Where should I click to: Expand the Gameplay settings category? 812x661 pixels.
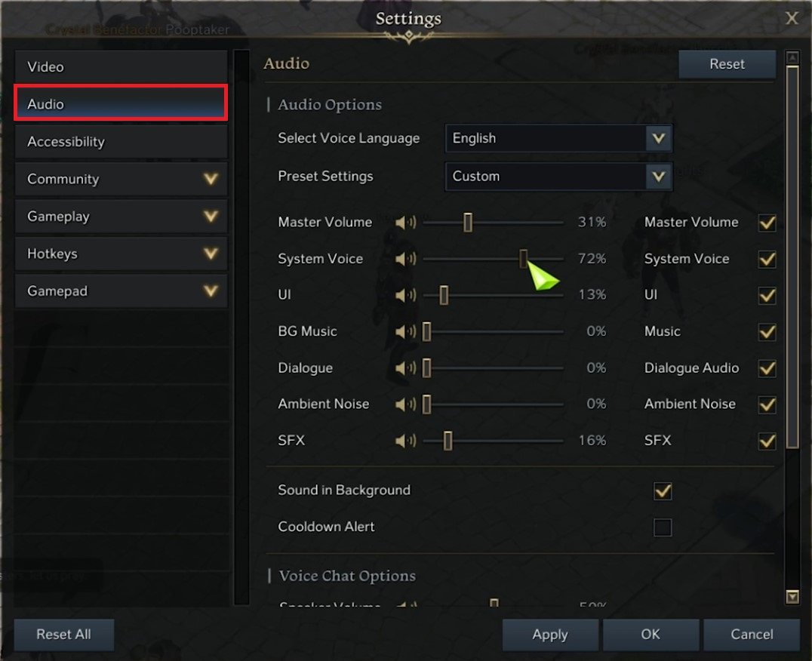click(x=121, y=217)
